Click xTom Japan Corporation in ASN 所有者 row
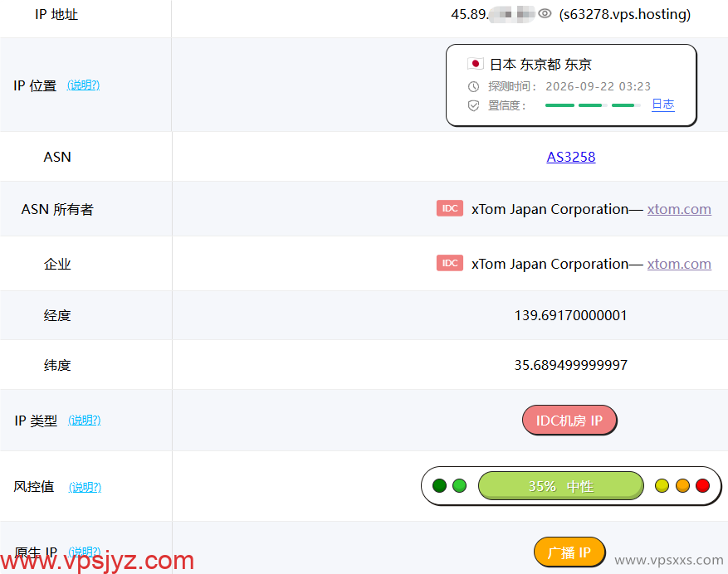 (550, 209)
